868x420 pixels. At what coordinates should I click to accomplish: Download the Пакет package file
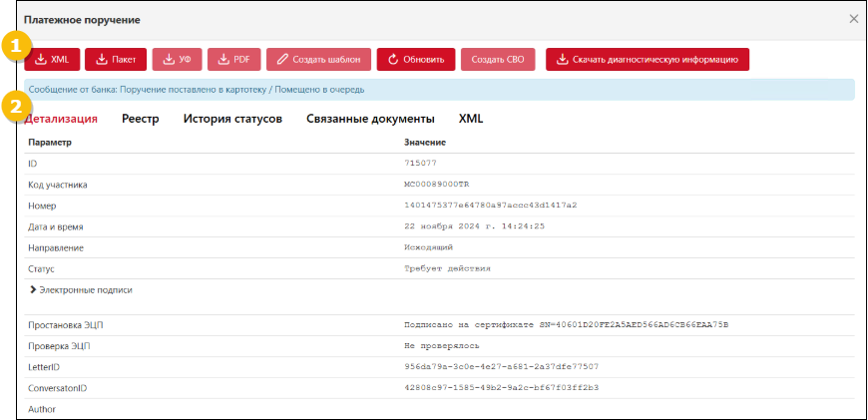tap(116, 60)
